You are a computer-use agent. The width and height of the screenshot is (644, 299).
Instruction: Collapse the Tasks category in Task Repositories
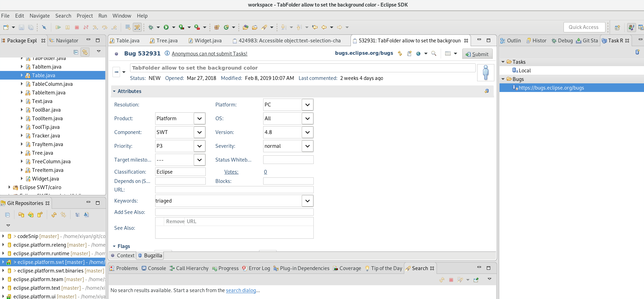503,62
